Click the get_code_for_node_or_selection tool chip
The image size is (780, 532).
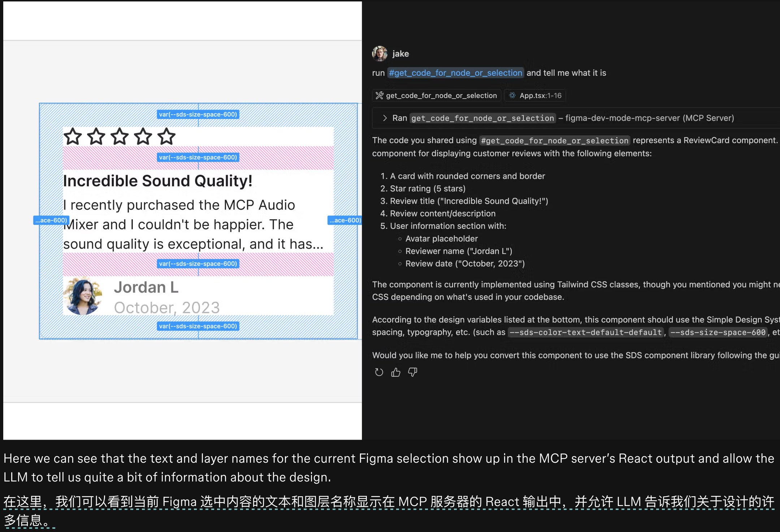click(x=436, y=95)
